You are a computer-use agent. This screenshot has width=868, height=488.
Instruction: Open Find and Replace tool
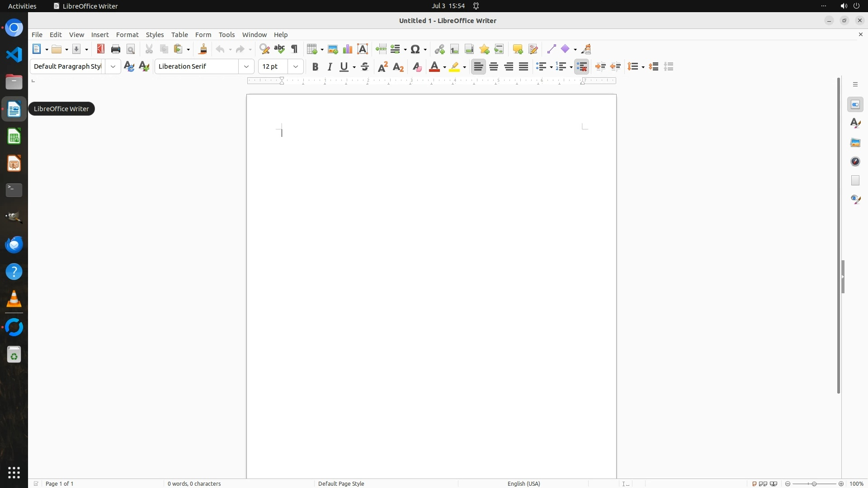[x=264, y=49]
